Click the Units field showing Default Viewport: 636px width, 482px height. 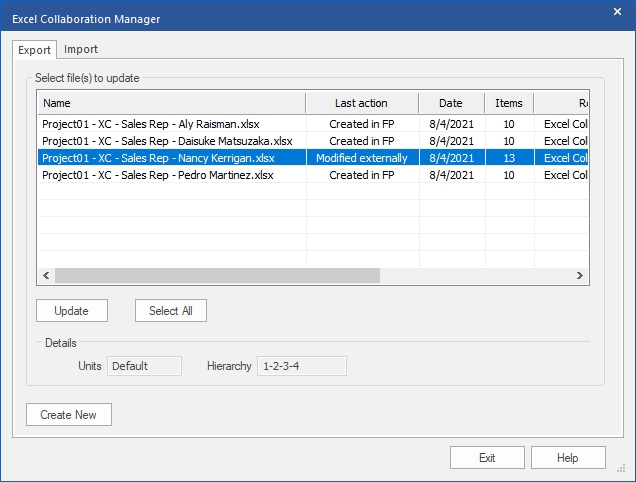(144, 366)
